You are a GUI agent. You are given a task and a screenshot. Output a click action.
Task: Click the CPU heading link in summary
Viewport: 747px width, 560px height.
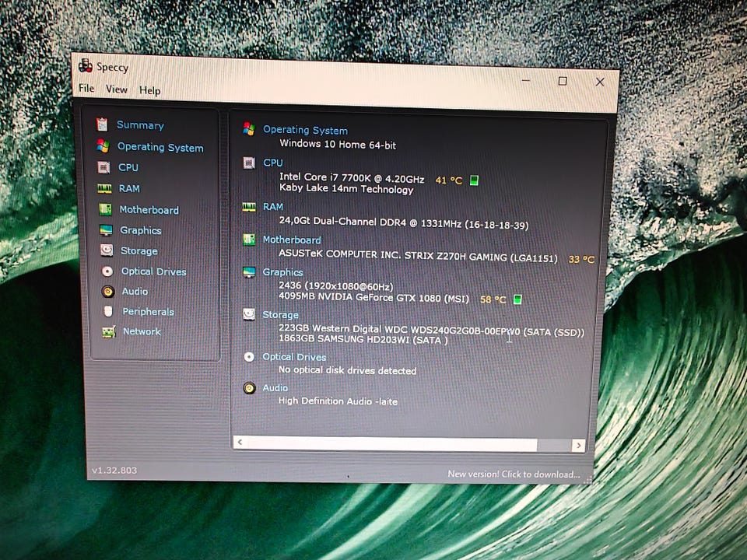point(273,163)
